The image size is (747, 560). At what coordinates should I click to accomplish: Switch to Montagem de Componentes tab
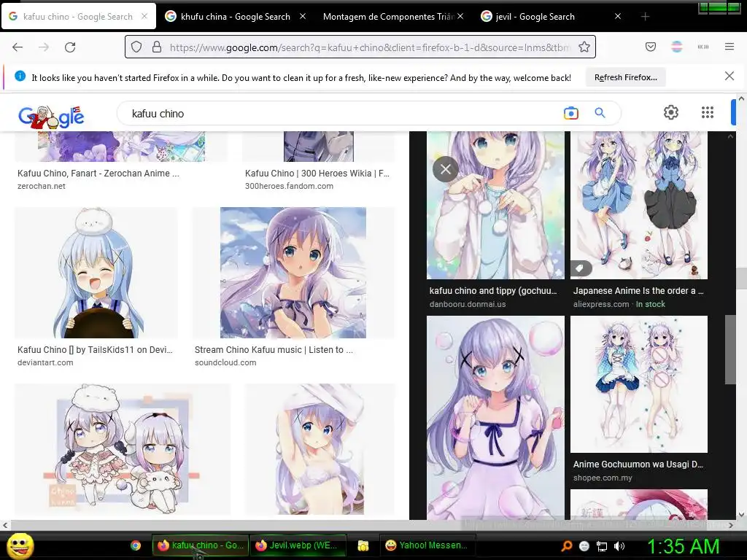click(388, 17)
